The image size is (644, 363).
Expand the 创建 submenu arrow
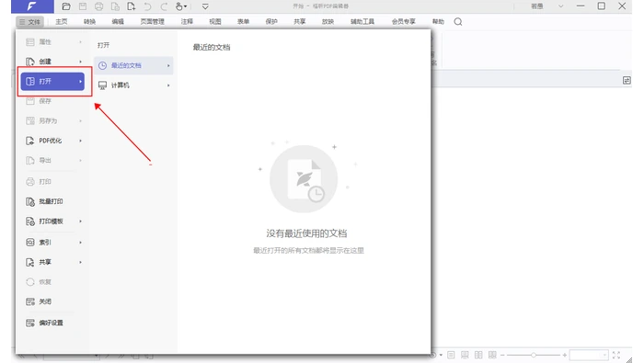pyautogui.click(x=81, y=62)
